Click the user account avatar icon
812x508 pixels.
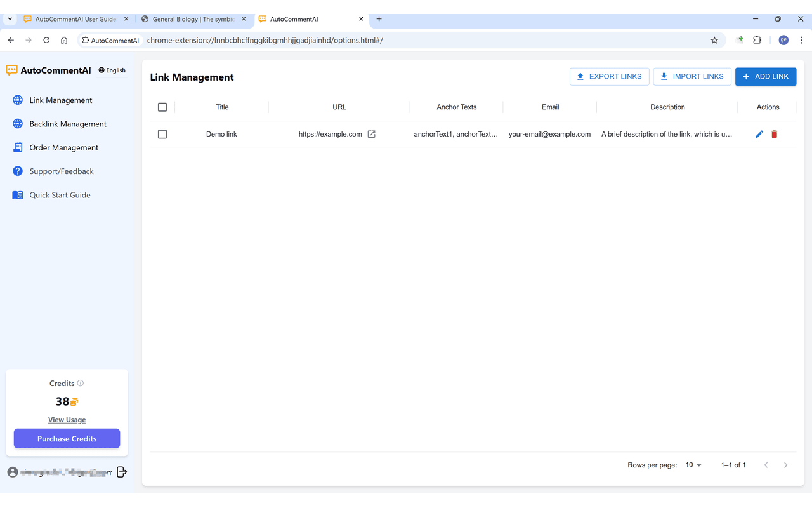(x=12, y=472)
